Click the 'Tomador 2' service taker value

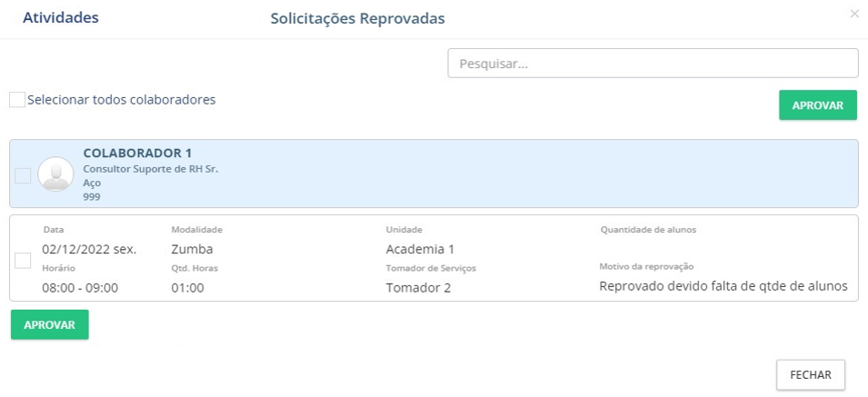418,288
